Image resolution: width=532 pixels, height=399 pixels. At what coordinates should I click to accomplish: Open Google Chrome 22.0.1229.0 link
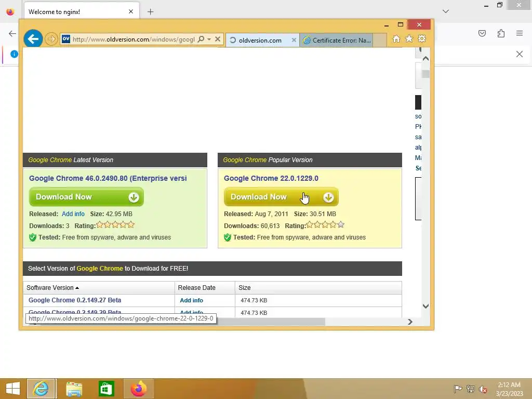coord(271,179)
